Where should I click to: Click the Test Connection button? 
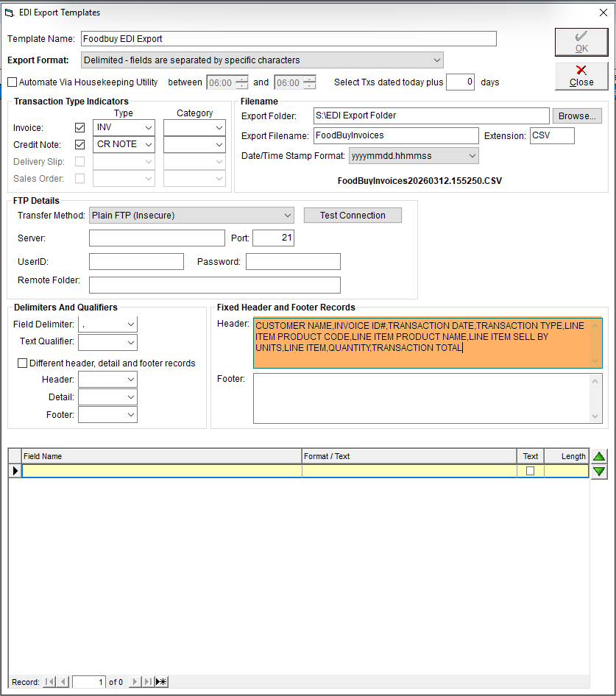click(x=353, y=216)
